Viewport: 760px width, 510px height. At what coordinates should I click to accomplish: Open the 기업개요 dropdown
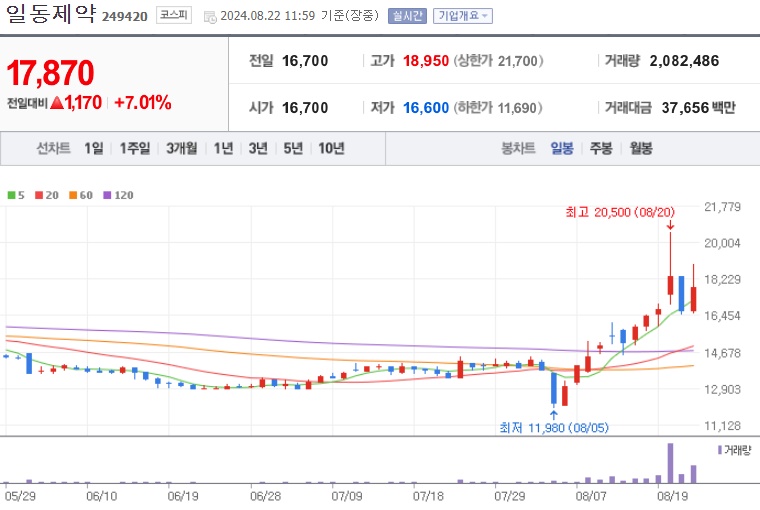point(463,16)
